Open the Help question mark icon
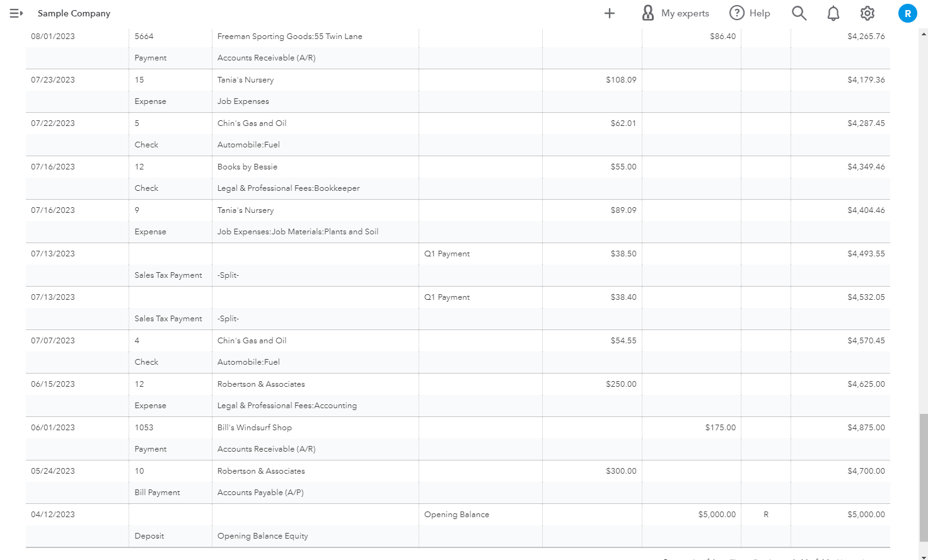Screen dimensions: 928x560 pos(737,13)
